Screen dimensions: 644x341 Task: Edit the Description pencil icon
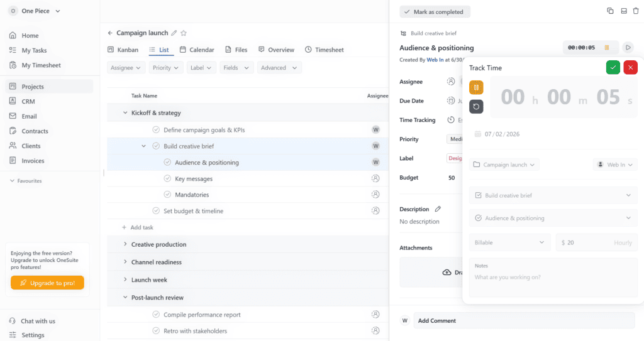[438, 209]
